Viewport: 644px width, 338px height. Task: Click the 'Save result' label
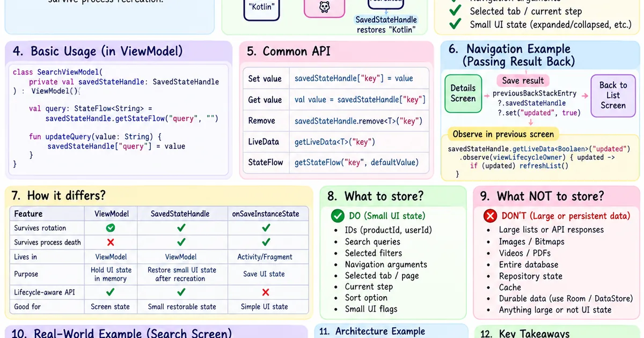[x=523, y=80]
